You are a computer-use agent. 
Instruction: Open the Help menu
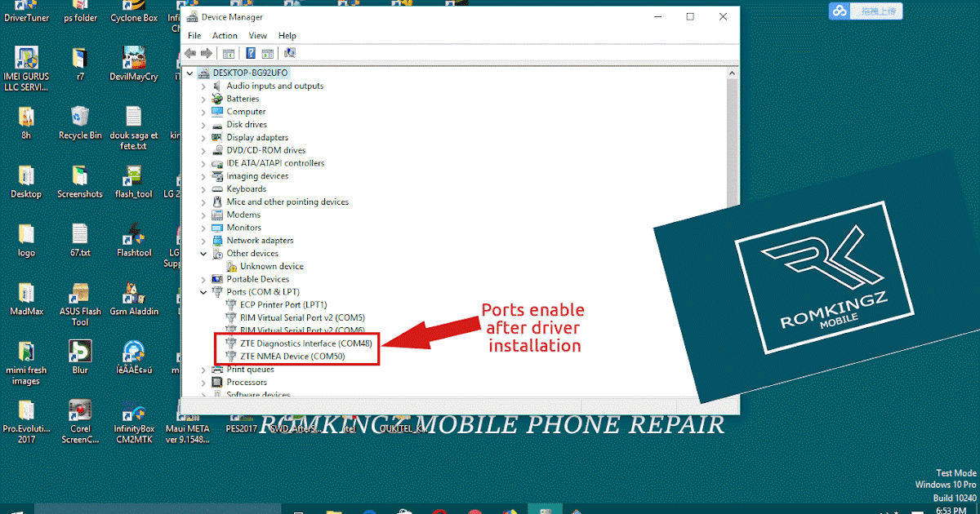click(287, 36)
